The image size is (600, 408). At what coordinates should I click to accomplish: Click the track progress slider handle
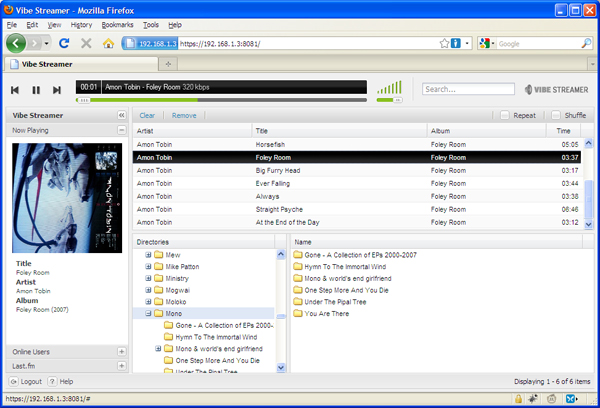tap(84, 100)
